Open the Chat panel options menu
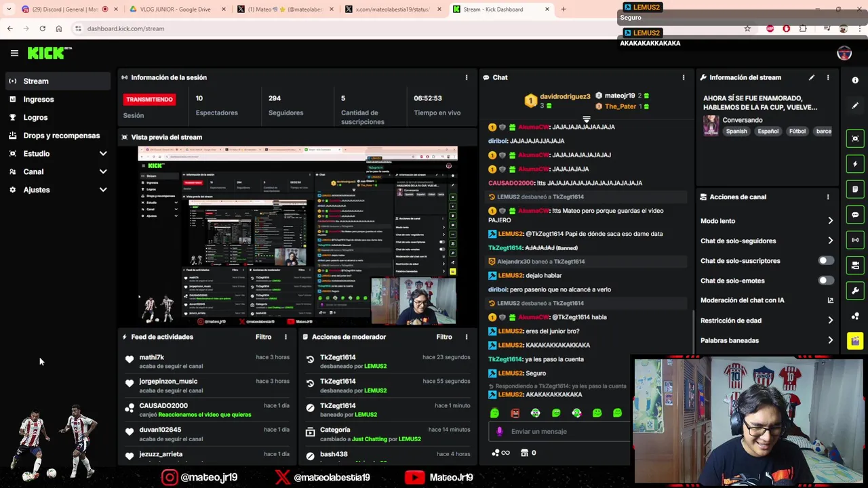The image size is (868, 488). [x=684, y=77]
